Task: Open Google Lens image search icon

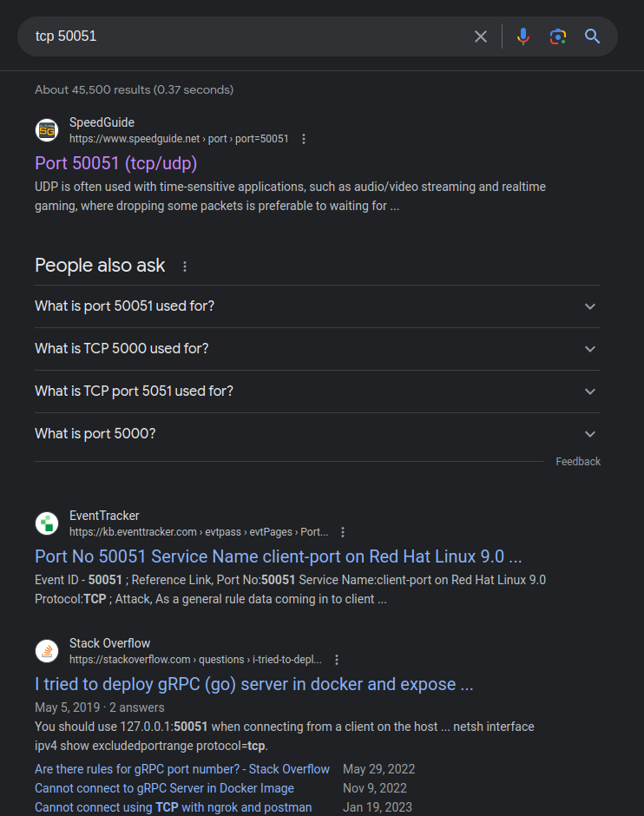Action: point(558,36)
